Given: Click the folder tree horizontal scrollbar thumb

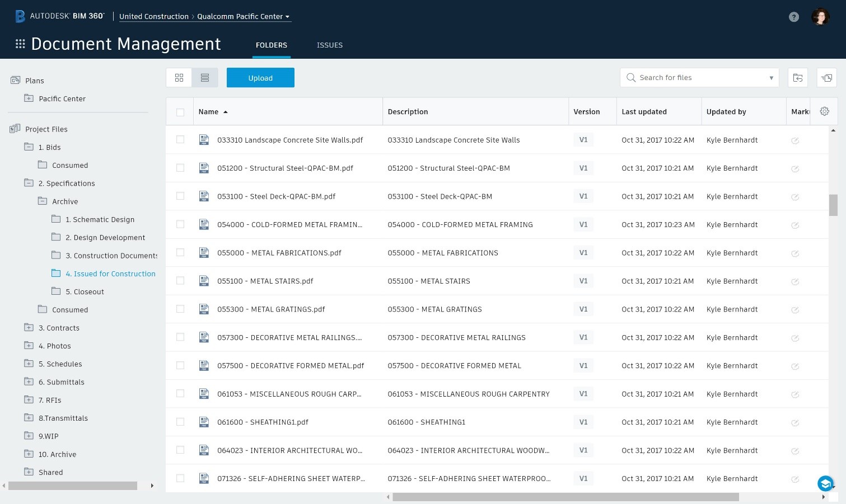Looking at the screenshot, I should point(73,486).
